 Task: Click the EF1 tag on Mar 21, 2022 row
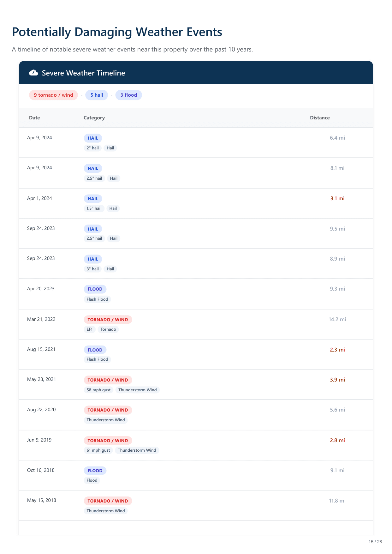click(90, 329)
